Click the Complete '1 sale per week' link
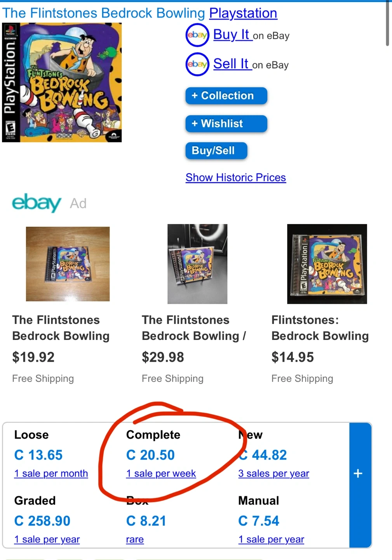The width and height of the screenshot is (392, 560). [161, 474]
